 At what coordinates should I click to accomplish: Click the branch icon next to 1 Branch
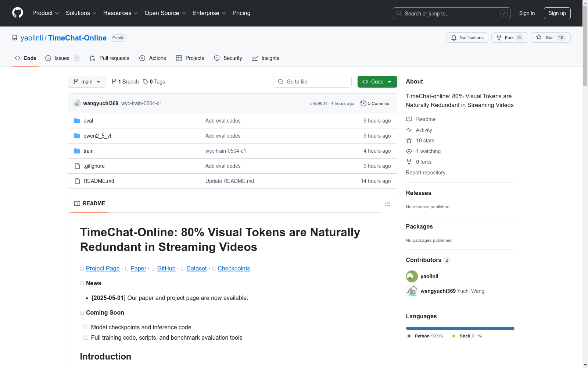pos(114,82)
